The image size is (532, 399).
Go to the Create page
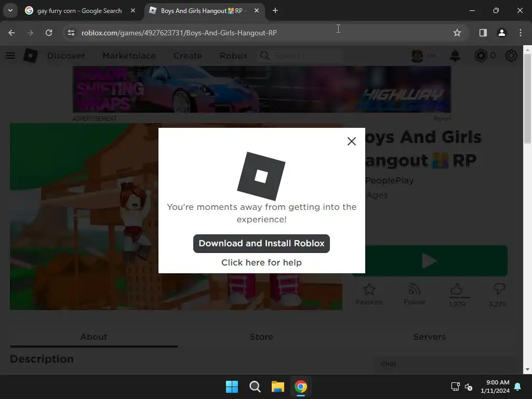188,56
